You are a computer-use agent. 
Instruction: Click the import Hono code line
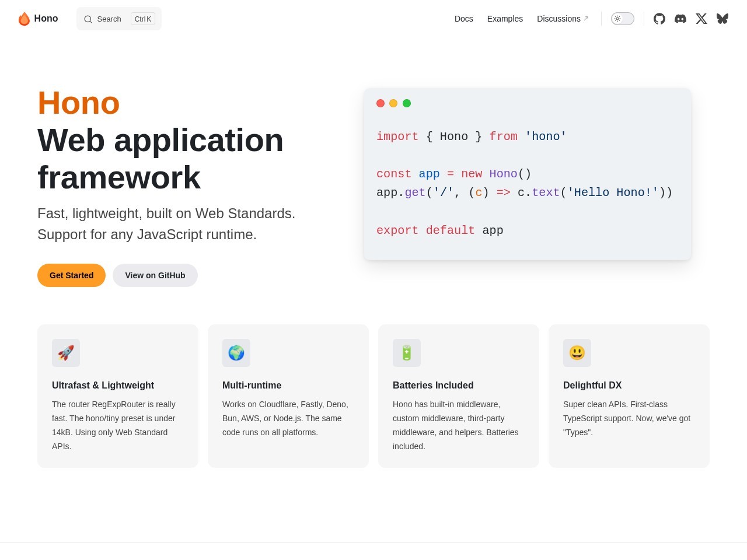point(472,136)
